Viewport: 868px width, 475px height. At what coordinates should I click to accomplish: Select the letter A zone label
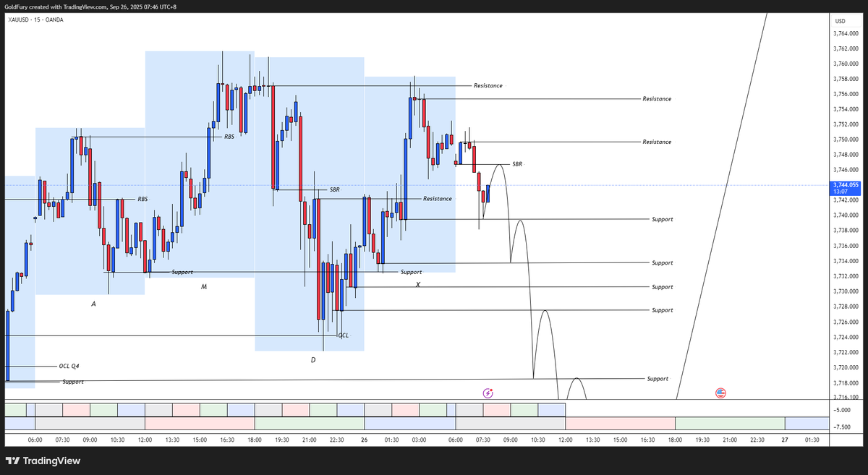point(93,304)
